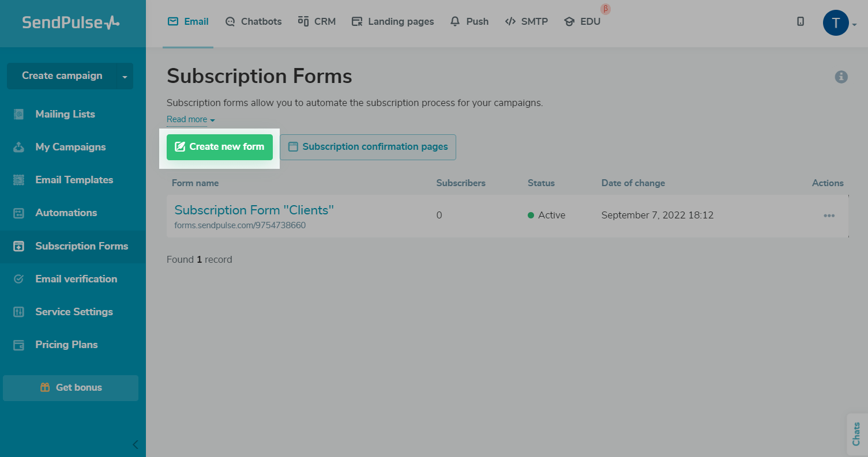Open the Subscription Form "Clients" link

254,210
